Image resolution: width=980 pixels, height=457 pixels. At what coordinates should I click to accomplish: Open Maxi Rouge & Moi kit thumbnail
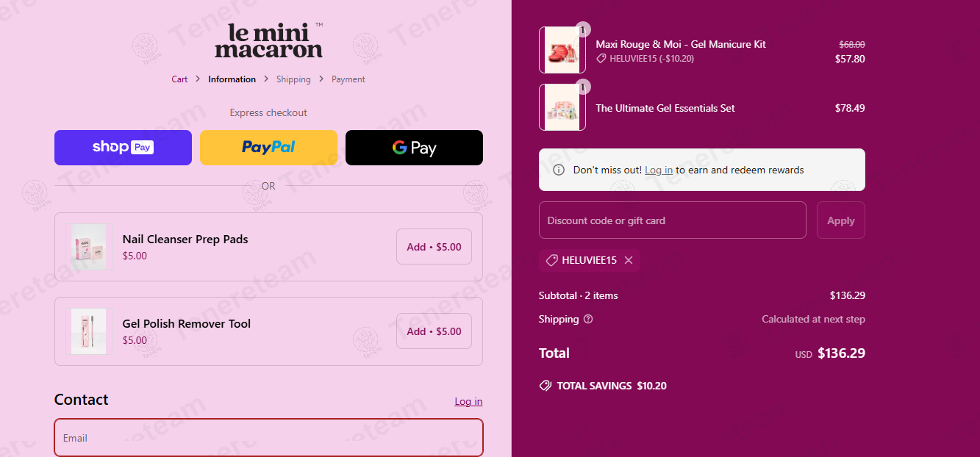pos(562,50)
